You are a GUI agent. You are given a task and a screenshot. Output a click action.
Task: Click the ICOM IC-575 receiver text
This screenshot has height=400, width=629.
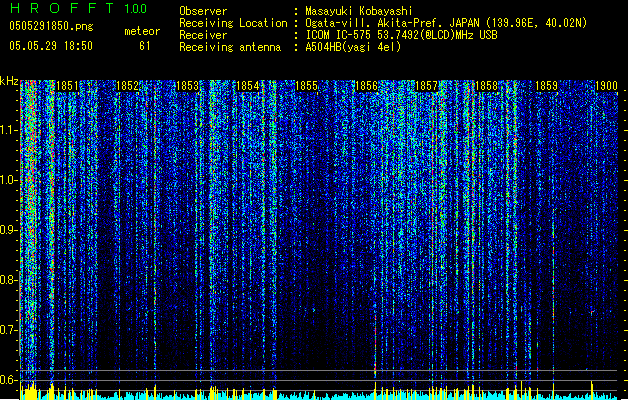pyautogui.click(x=401, y=35)
